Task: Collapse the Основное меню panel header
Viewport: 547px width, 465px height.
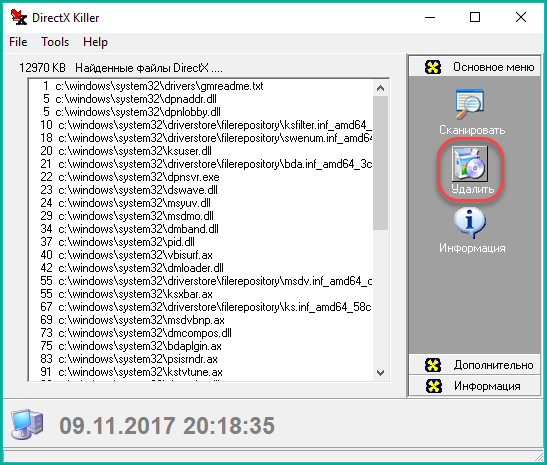Action: (474, 67)
